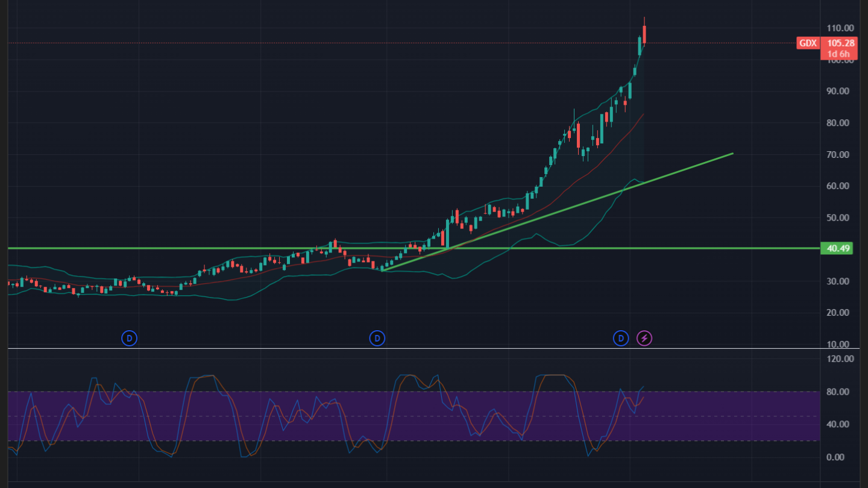The height and width of the screenshot is (488, 868).
Task: Select the latest red candle at top
Action: coord(644,34)
